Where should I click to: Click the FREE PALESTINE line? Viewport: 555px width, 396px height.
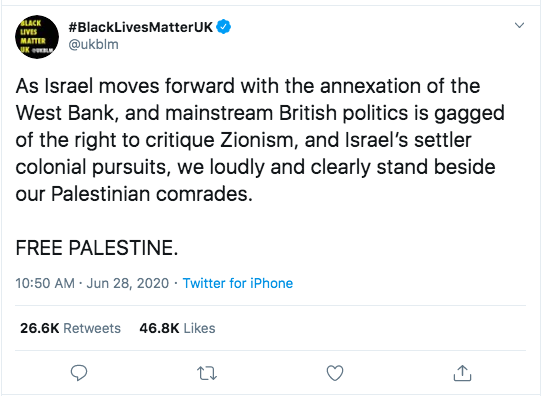(x=97, y=247)
